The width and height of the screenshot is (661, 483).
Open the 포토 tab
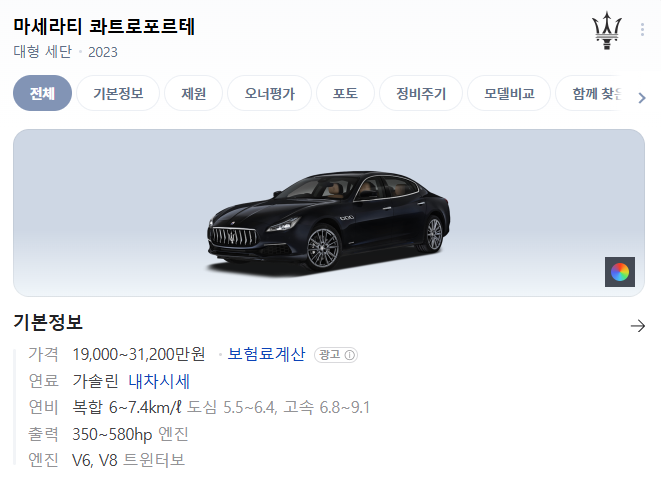click(x=345, y=93)
